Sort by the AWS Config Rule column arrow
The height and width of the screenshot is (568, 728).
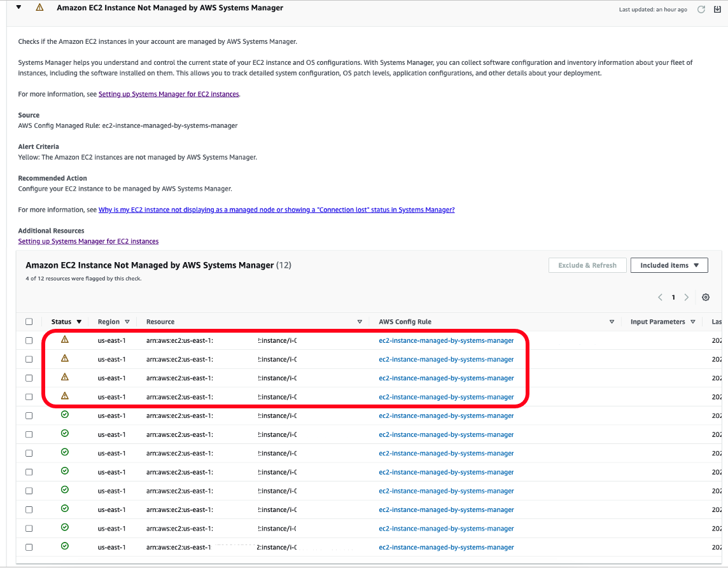[x=612, y=322]
